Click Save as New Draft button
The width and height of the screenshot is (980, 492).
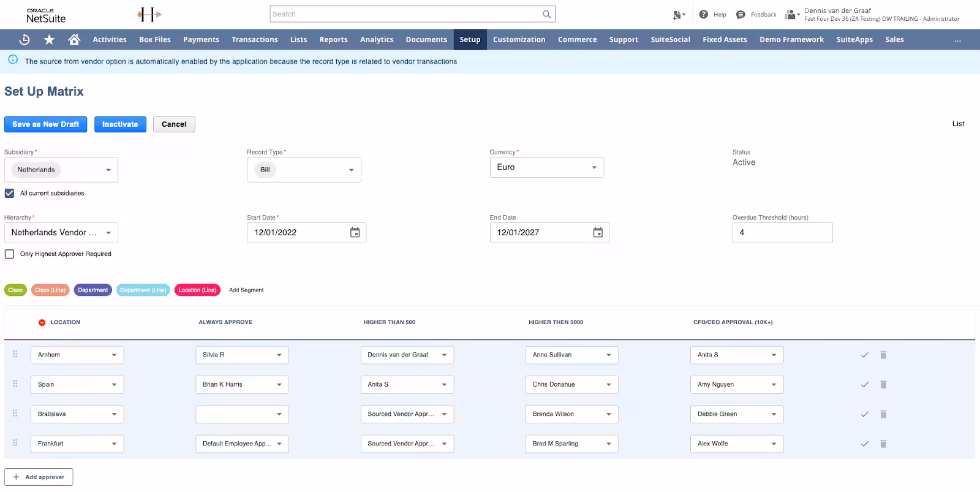(x=46, y=124)
